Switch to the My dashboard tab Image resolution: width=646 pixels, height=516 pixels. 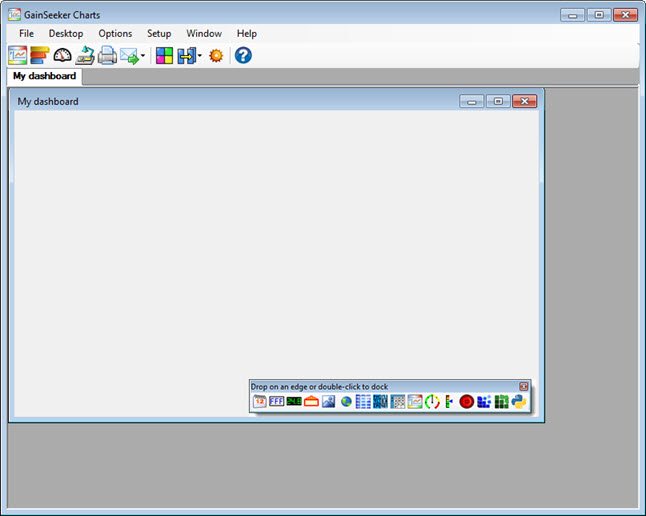[x=44, y=76]
